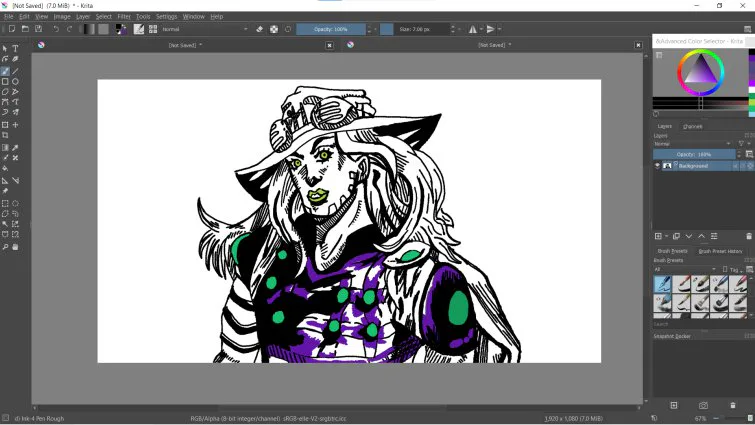Select the Rectangular Selection tool

coord(5,203)
